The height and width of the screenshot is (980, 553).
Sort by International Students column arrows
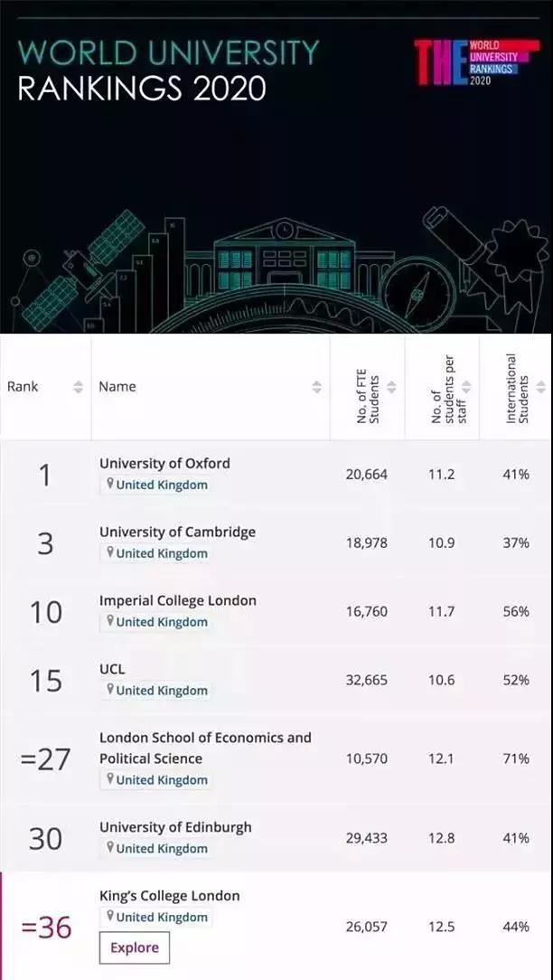tap(541, 387)
